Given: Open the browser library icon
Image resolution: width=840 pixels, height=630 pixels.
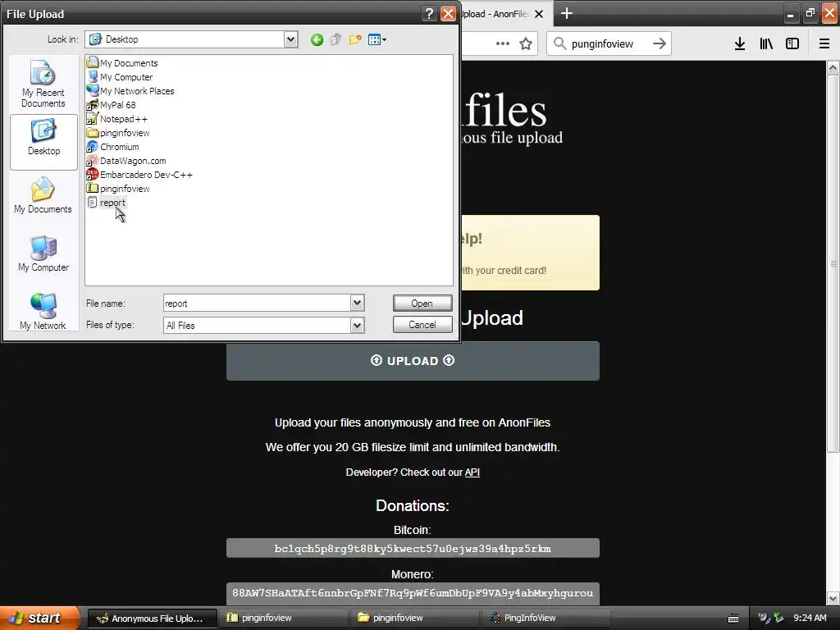Looking at the screenshot, I should click(766, 43).
